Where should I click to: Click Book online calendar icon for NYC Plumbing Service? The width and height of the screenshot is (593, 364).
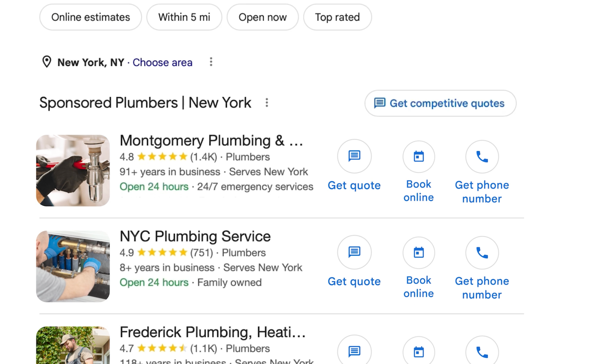click(419, 253)
